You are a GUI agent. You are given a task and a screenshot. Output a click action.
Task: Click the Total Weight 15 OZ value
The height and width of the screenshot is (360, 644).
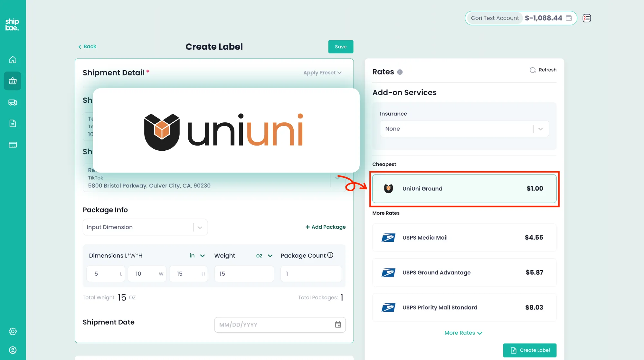point(127,298)
